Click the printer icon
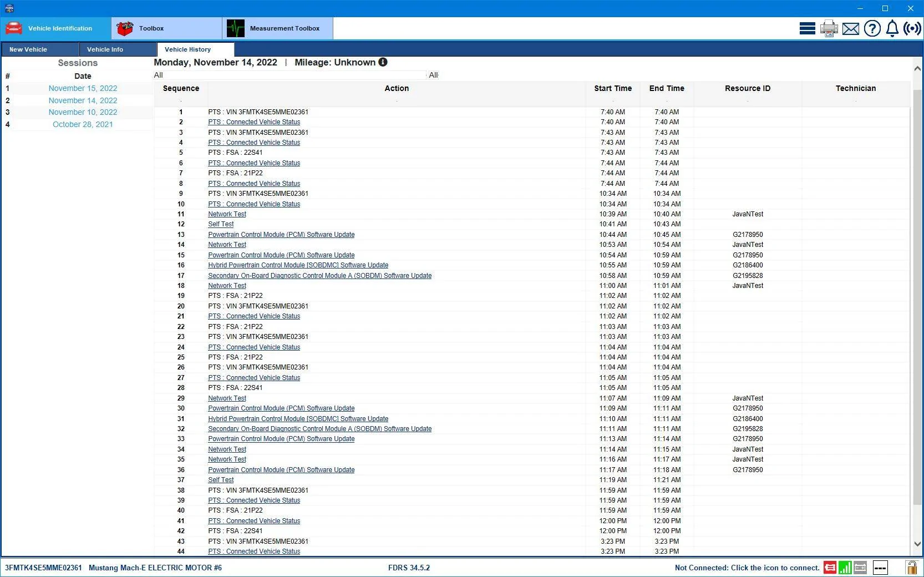The image size is (924, 577). pyautogui.click(x=829, y=28)
